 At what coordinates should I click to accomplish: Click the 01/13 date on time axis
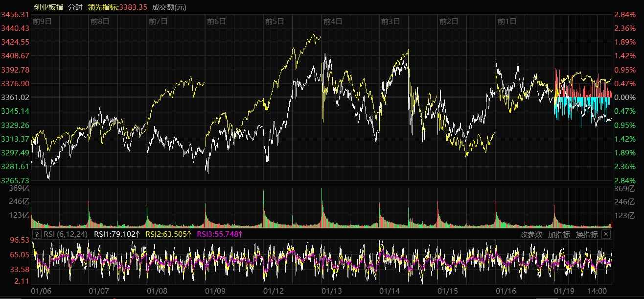tap(331, 291)
